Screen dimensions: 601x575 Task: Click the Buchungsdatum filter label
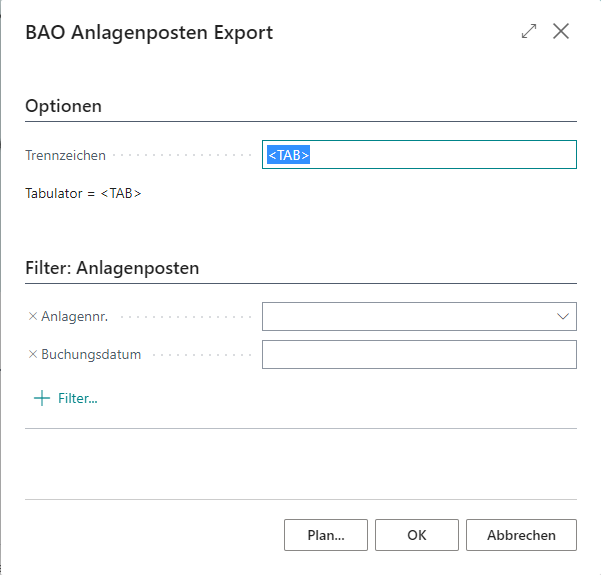coord(91,354)
